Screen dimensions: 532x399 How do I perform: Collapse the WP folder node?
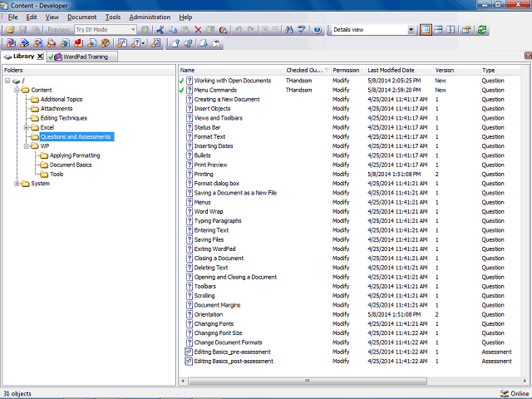pos(26,146)
